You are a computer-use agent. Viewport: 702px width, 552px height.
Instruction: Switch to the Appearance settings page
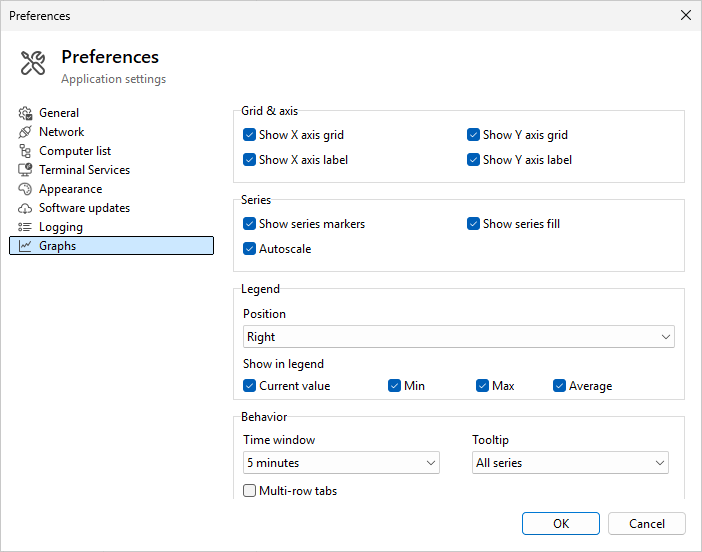click(70, 189)
